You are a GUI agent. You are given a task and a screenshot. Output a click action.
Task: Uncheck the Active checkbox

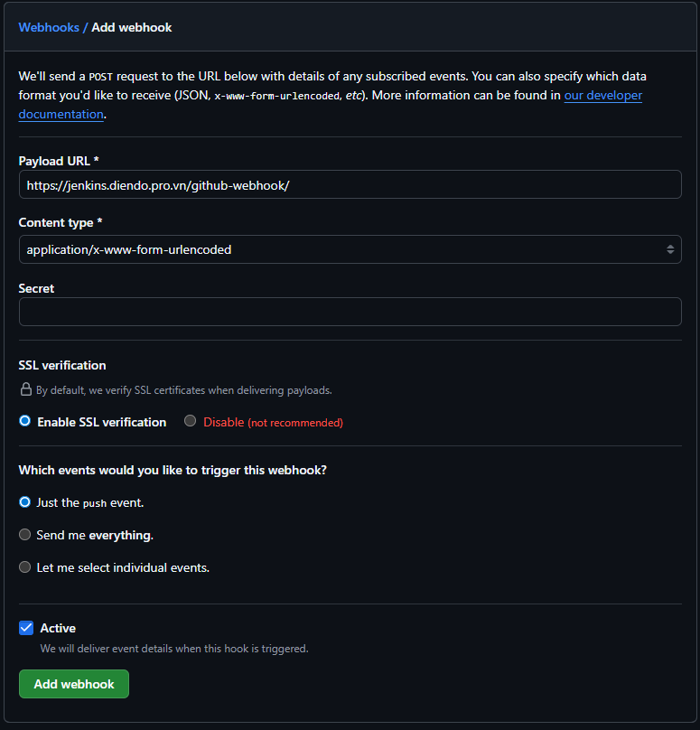26,628
